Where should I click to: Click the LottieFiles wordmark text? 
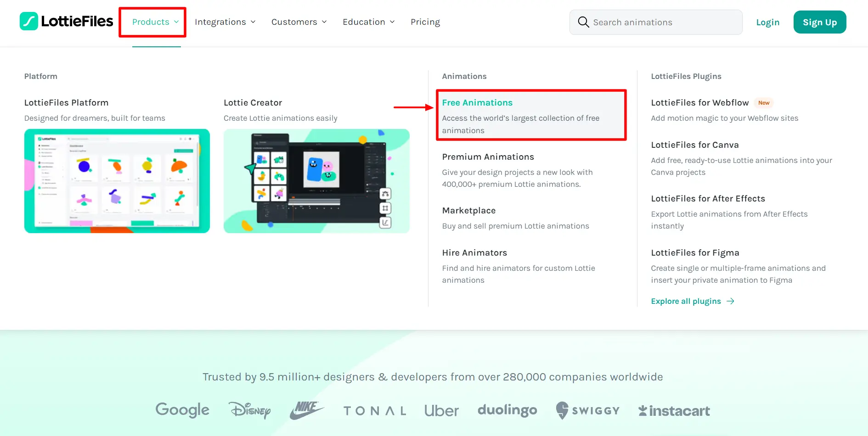77,21
